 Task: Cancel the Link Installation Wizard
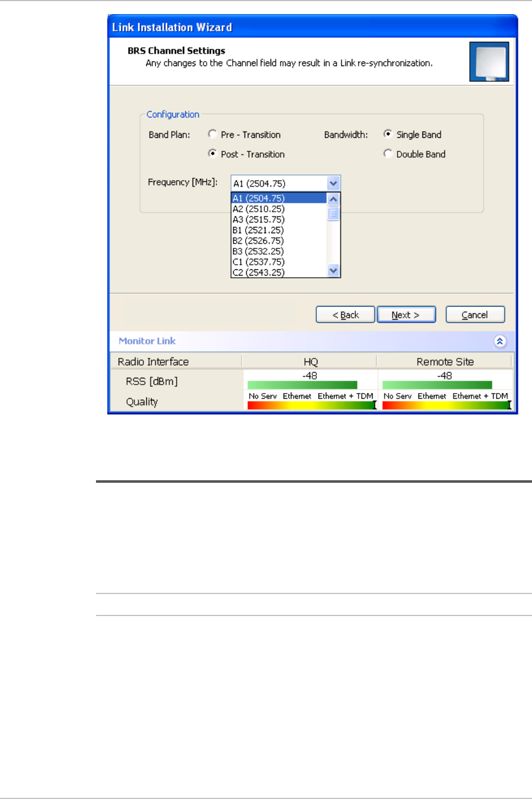tap(475, 315)
